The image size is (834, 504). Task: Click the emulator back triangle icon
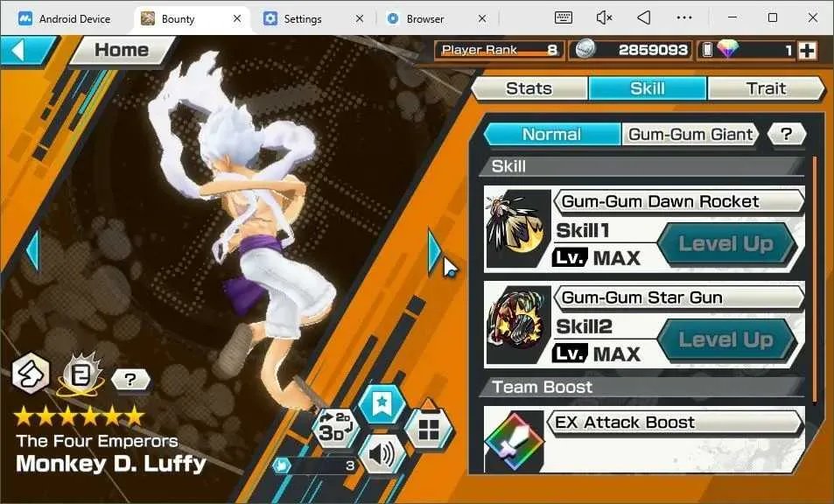(x=644, y=17)
